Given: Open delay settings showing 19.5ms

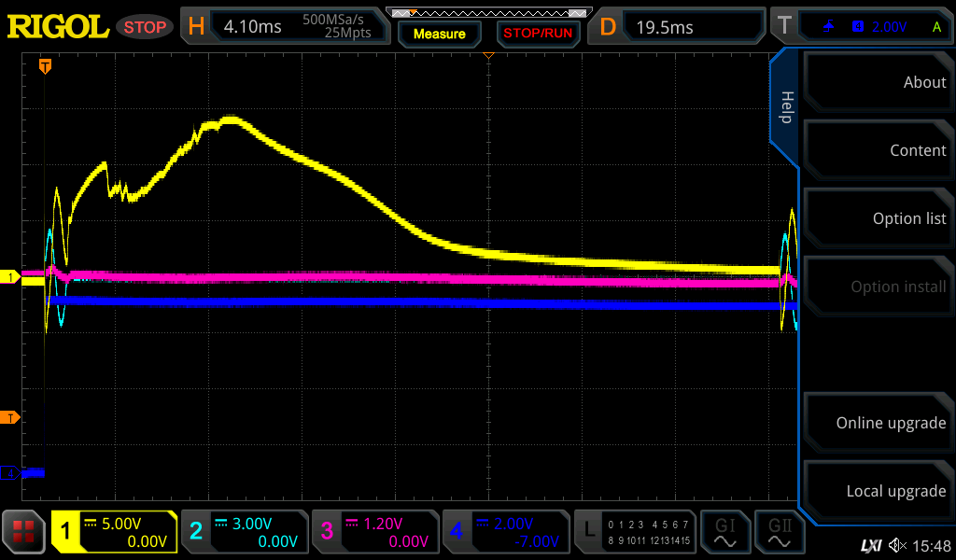Looking at the screenshot, I should click(x=679, y=27).
